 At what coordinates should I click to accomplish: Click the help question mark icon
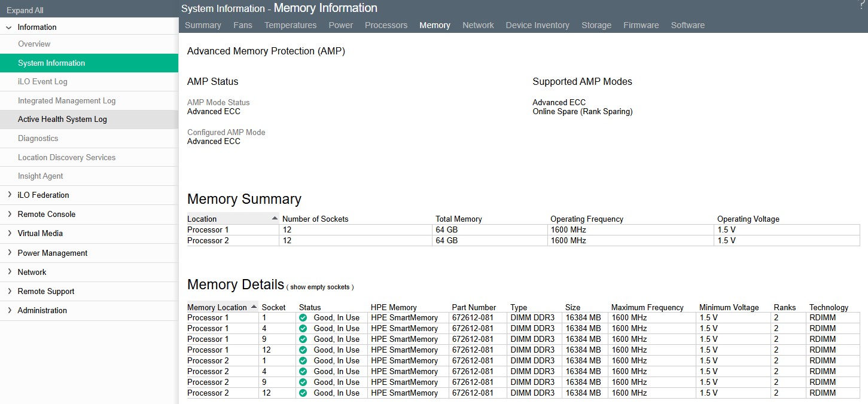(x=862, y=4)
